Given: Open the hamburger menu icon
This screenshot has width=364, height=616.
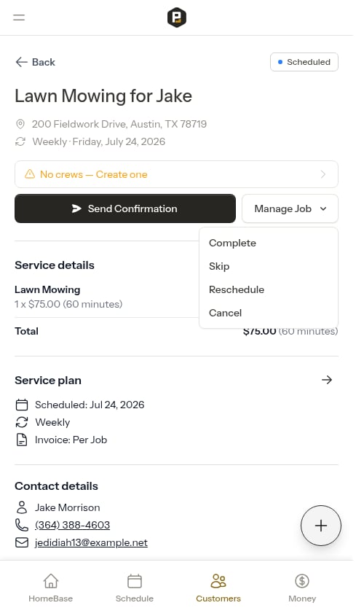Looking at the screenshot, I should coord(19,17).
